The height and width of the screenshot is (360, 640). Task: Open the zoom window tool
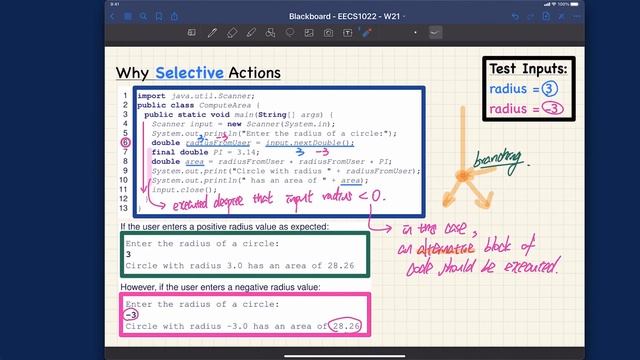[191, 33]
